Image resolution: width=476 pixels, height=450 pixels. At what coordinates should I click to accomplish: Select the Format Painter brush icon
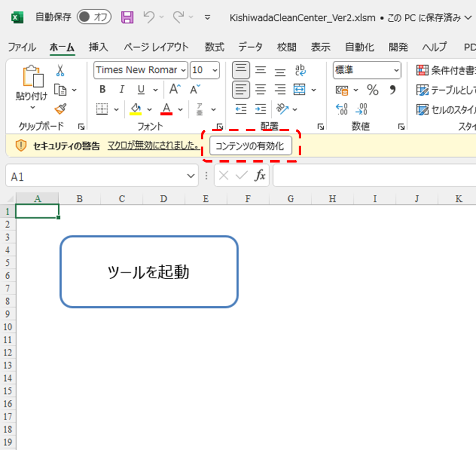click(x=60, y=109)
